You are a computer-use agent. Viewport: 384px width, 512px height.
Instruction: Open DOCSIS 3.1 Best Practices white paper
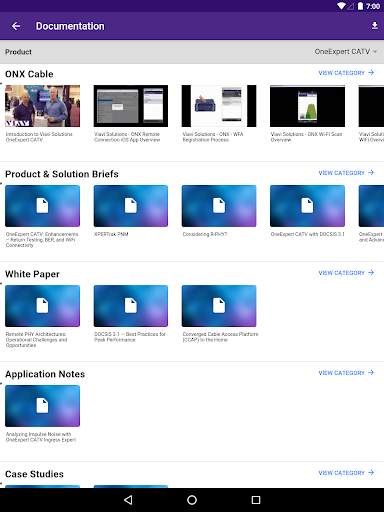click(x=131, y=306)
